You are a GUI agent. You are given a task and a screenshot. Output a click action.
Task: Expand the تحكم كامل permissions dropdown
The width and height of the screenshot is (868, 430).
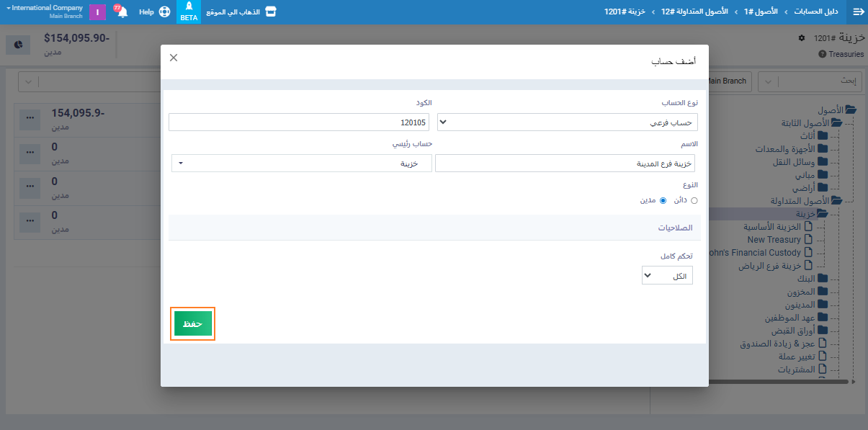tap(667, 276)
